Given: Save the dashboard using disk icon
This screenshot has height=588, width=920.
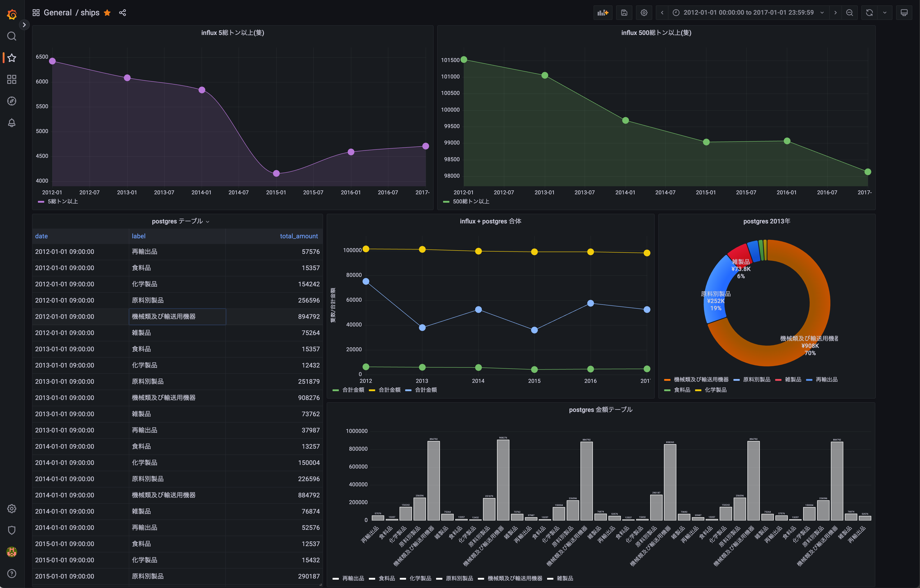Looking at the screenshot, I should click(624, 13).
